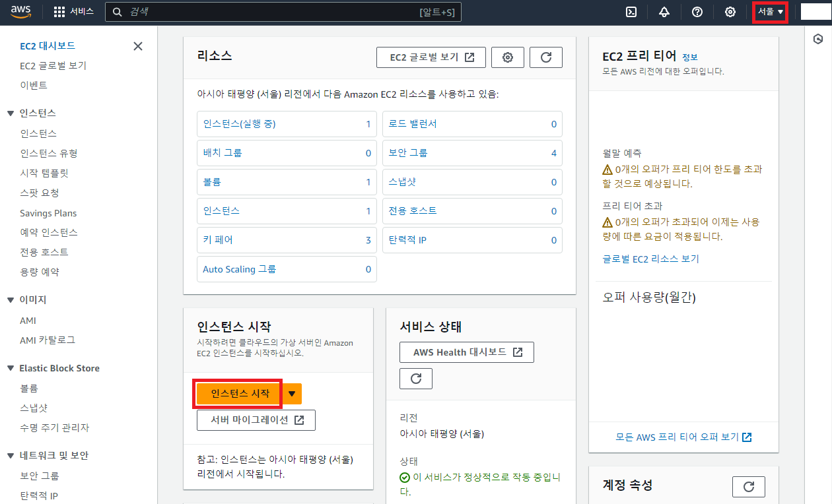Select 스팟 요청 in the sidebar
Image resolution: width=832 pixels, height=504 pixels.
point(40,193)
